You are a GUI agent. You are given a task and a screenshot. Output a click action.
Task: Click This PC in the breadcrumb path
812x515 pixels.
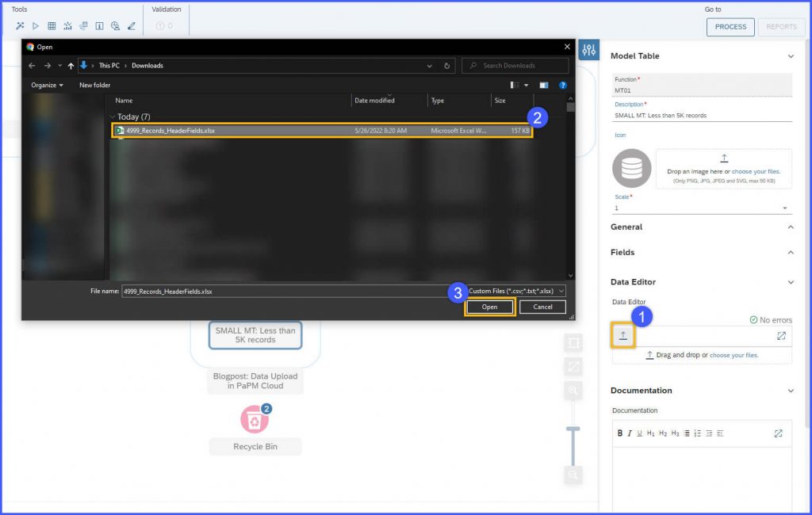pos(109,66)
